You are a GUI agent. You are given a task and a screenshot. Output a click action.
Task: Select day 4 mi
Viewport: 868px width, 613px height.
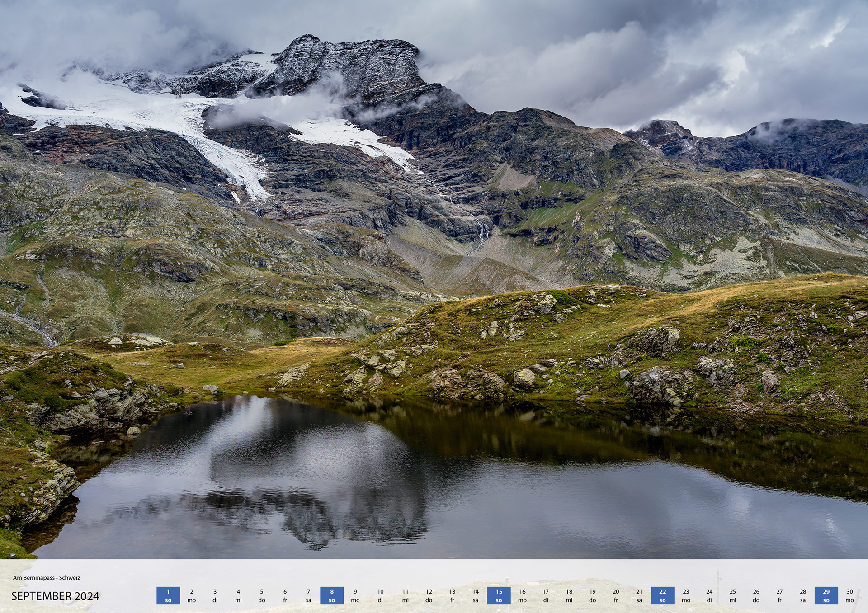[x=238, y=595]
